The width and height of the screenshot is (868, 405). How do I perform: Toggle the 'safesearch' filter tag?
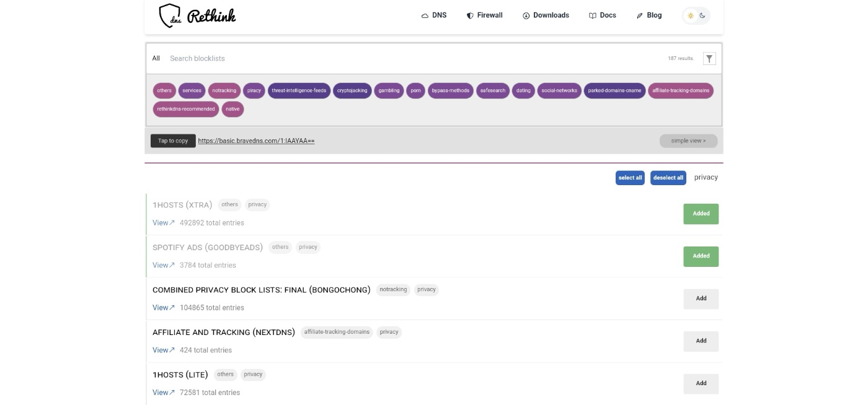(493, 90)
